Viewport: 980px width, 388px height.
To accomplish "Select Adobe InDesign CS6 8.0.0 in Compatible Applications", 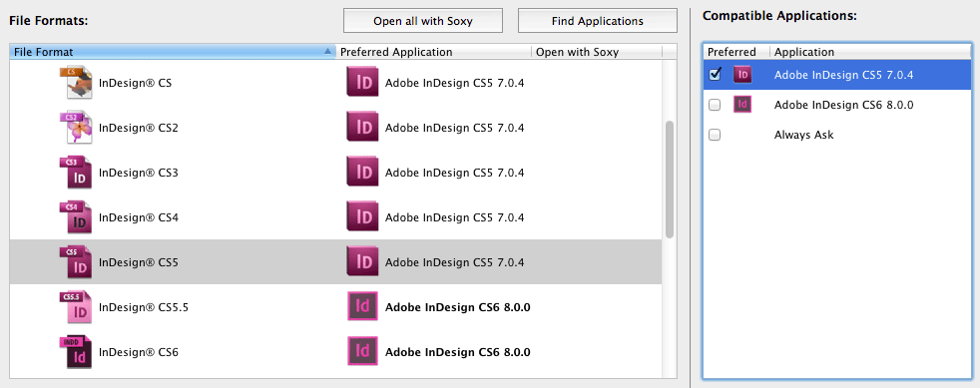I will pos(843,105).
